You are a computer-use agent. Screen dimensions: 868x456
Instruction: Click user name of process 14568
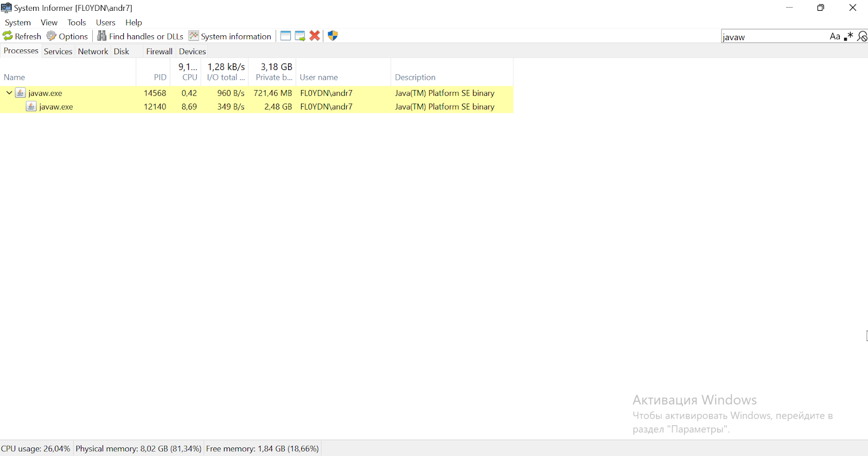click(327, 93)
